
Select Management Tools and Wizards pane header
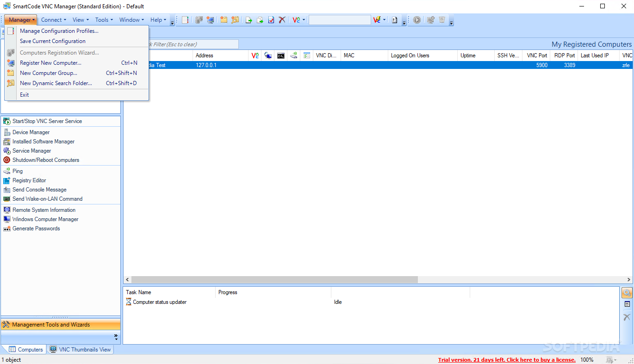coord(61,325)
